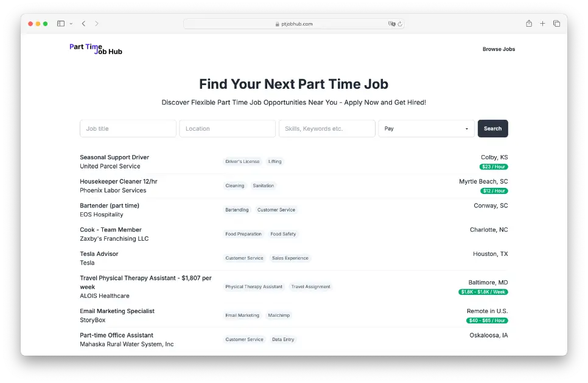The image size is (588, 383).
Task: Click the Location input field
Action: [x=227, y=128]
